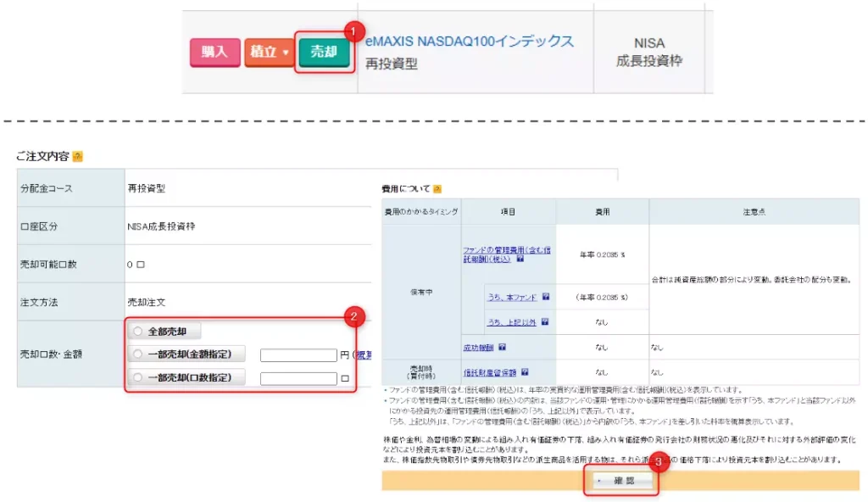Click info icon next to うち、上記以外

pos(545,322)
